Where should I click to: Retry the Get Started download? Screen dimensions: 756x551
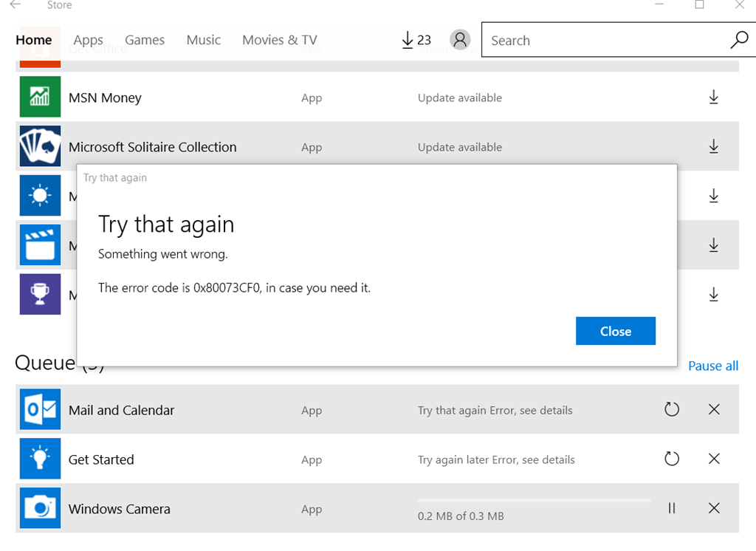(x=672, y=459)
